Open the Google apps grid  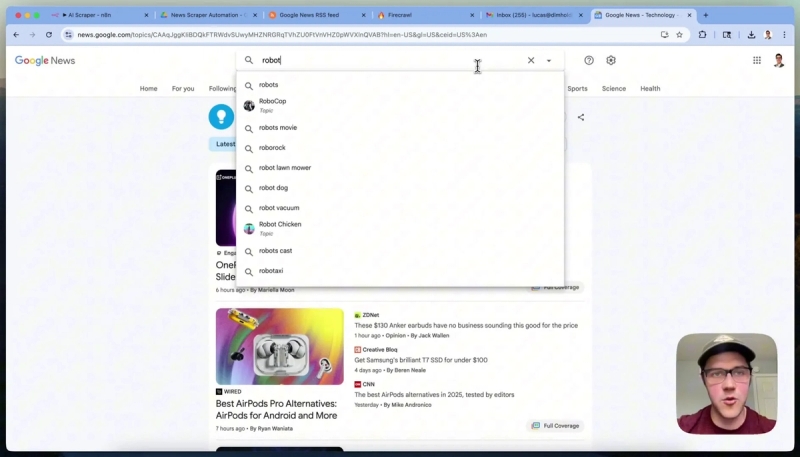[757, 60]
